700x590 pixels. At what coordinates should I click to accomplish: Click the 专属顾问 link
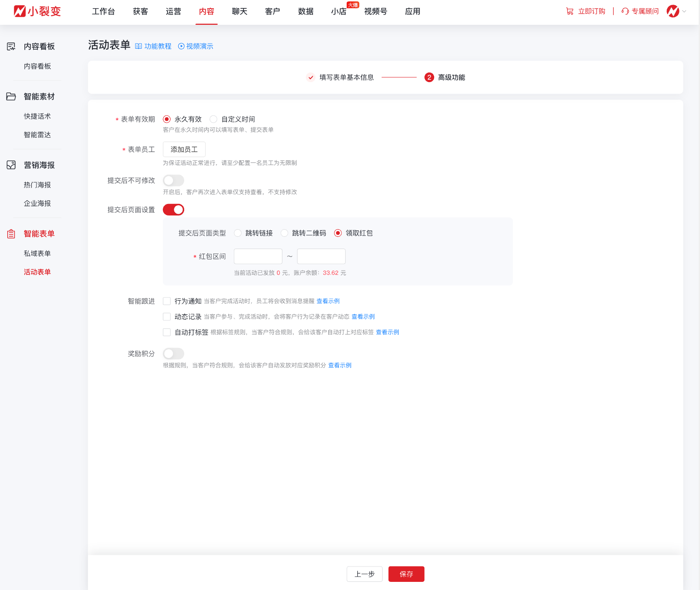tap(645, 12)
